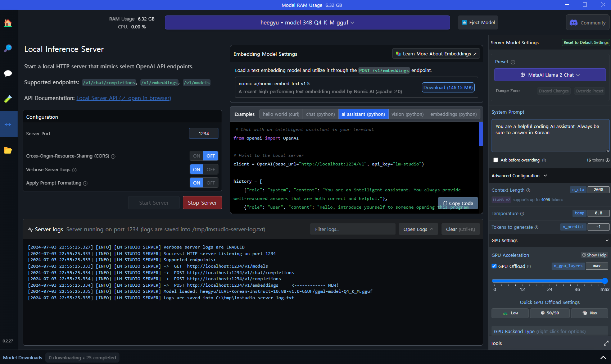Click CORS OFF toggle segment
611x364 pixels.
pyautogui.click(x=211, y=156)
